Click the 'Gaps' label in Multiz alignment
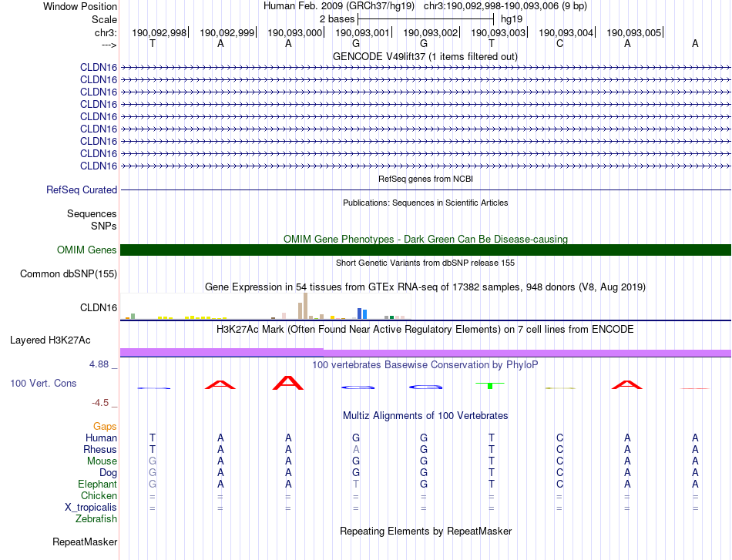732x560 pixels. point(105,426)
